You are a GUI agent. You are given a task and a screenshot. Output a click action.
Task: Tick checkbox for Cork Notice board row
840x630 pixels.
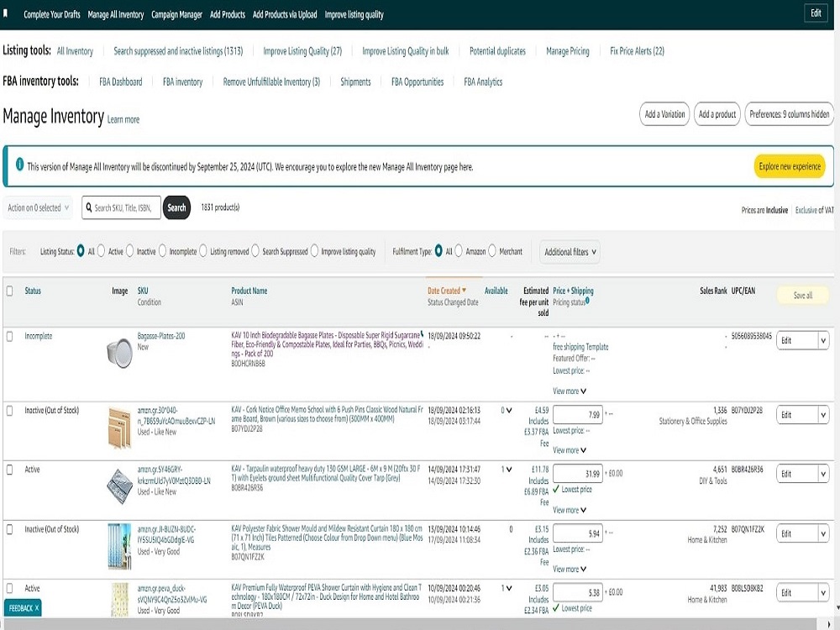(9, 411)
